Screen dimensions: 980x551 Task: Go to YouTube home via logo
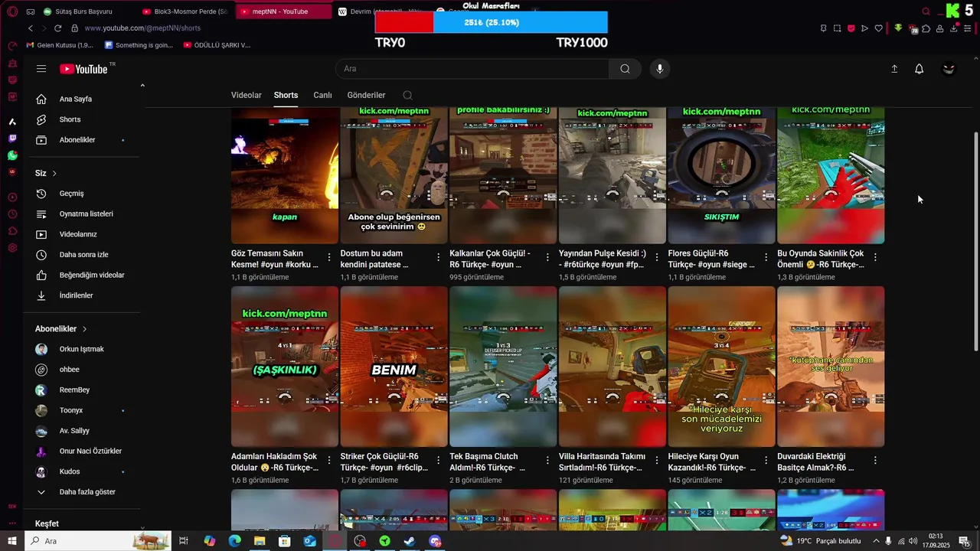[84, 69]
